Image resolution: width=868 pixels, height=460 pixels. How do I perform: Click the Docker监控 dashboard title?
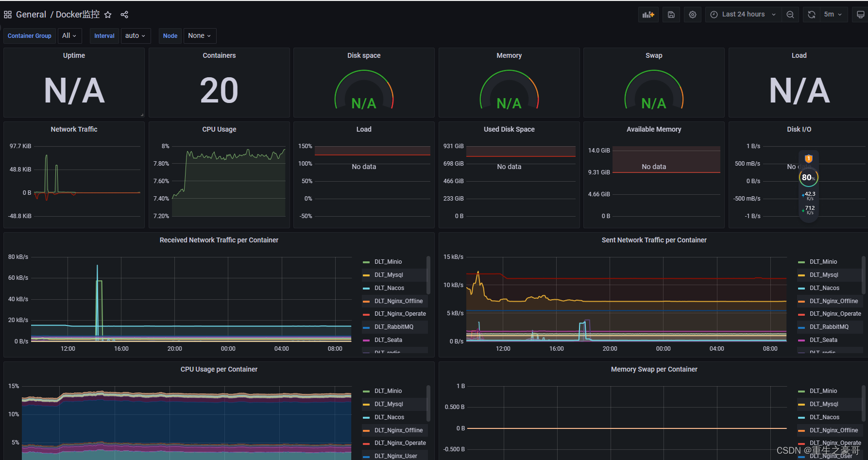pos(78,15)
